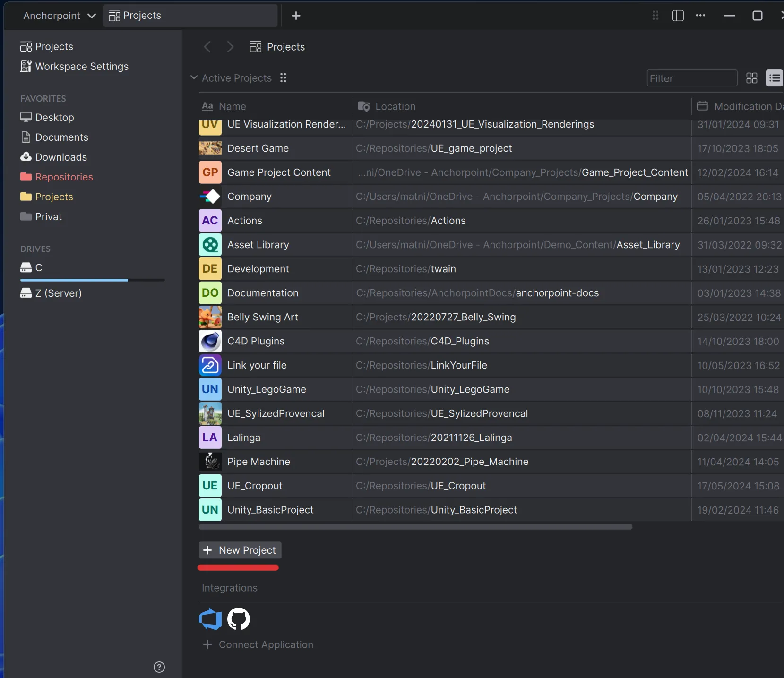
Task: Toggle the side panel layout icon
Action: click(x=678, y=15)
